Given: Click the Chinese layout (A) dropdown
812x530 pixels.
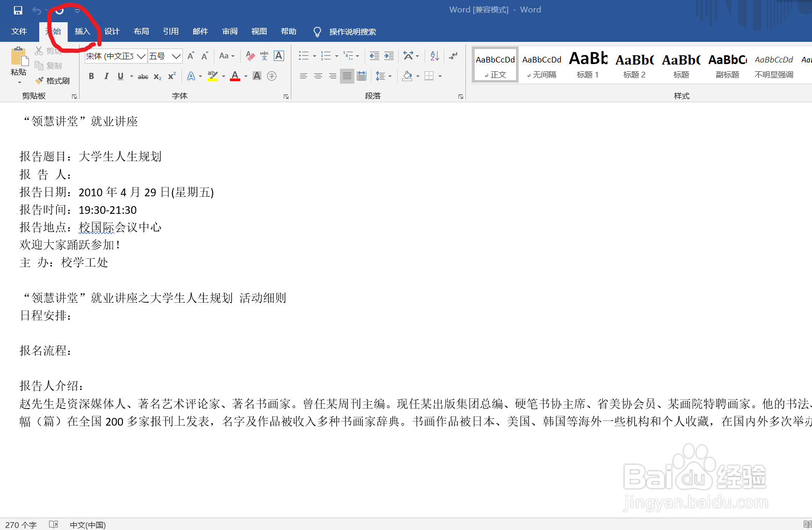Looking at the screenshot, I should point(412,56).
